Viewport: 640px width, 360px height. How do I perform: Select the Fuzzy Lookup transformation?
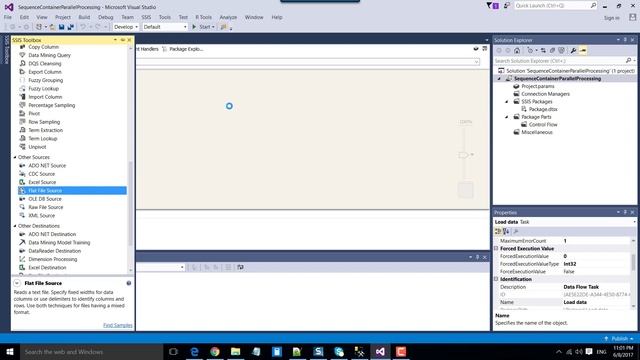(43, 89)
